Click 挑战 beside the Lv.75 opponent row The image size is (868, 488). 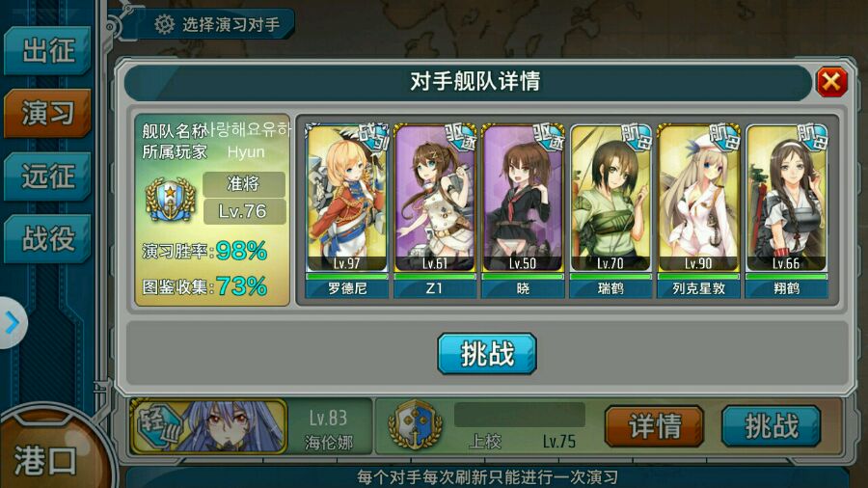(x=772, y=426)
